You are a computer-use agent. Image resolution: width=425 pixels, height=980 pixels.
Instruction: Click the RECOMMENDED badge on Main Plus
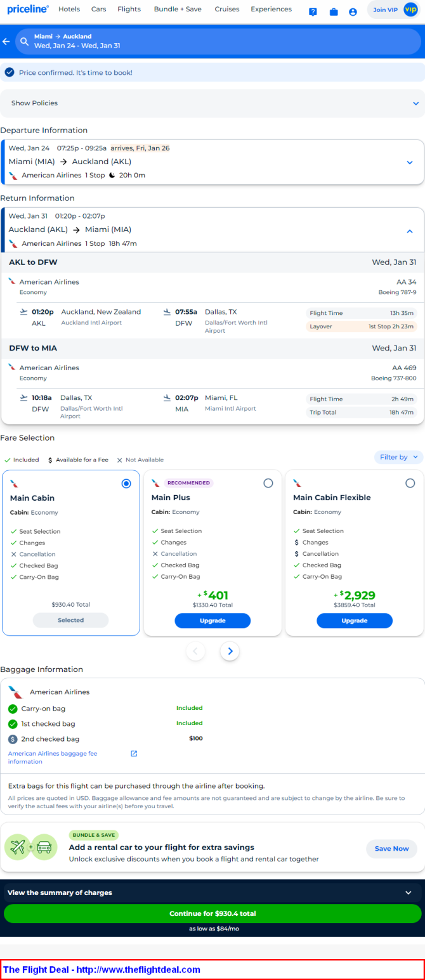(189, 483)
